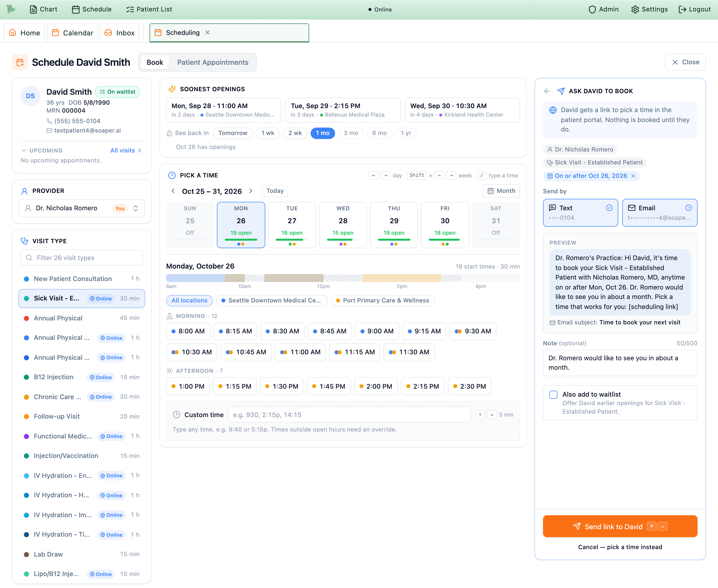The width and height of the screenshot is (718, 588).
Task: Click the Soonest Openings sparkle icon
Action: tap(172, 89)
